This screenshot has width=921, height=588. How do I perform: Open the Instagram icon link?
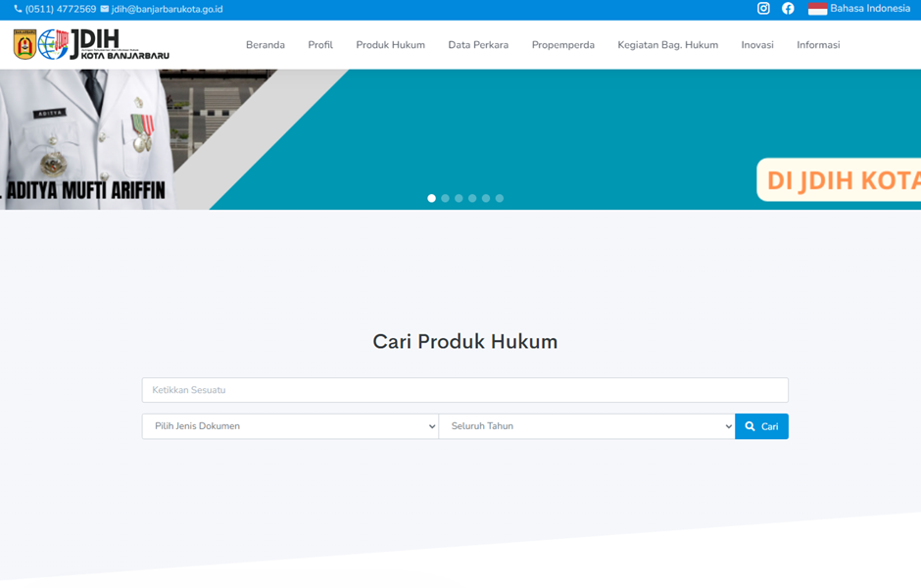tap(763, 9)
